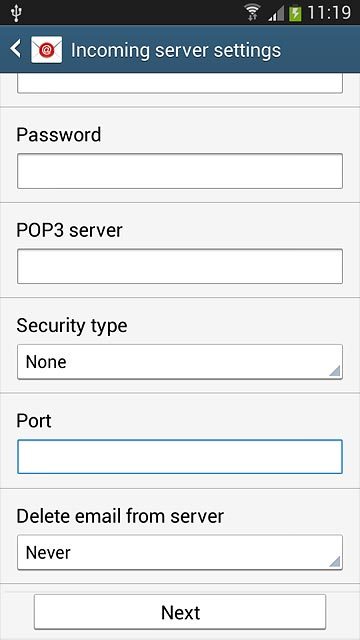Tap the USB connection status icon
Viewport: 360px width, 640px height.
pos(16,13)
